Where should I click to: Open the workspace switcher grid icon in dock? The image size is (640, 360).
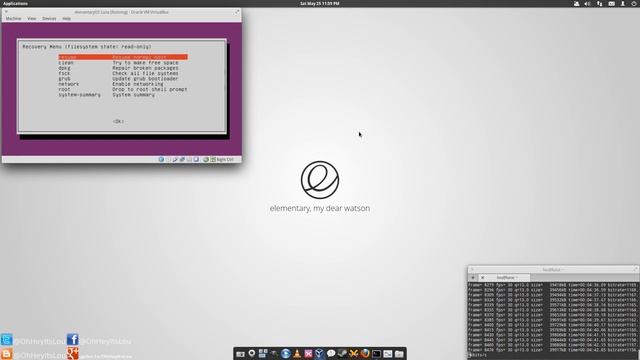(262, 353)
